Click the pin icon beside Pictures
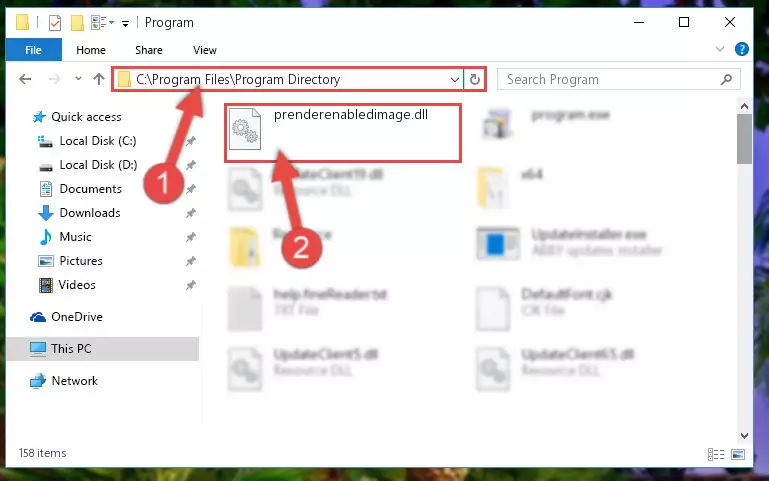The width and height of the screenshot is (769, 481). [190, 261]
